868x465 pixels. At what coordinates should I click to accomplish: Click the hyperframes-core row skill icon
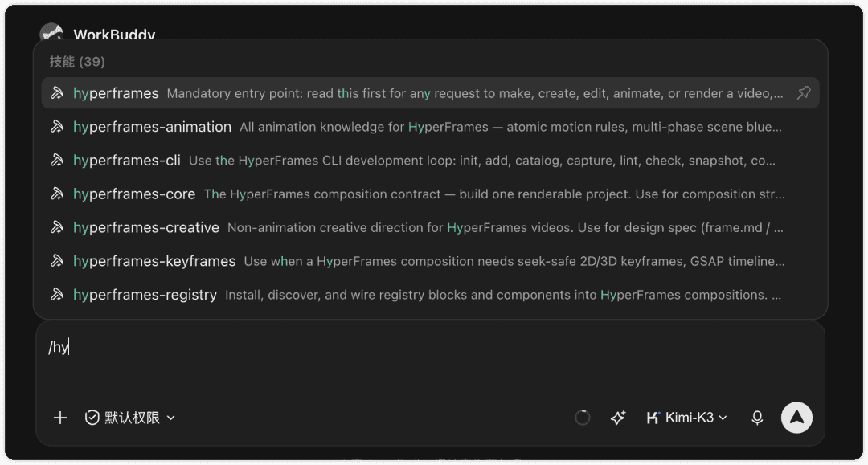(x=57, y=194)
